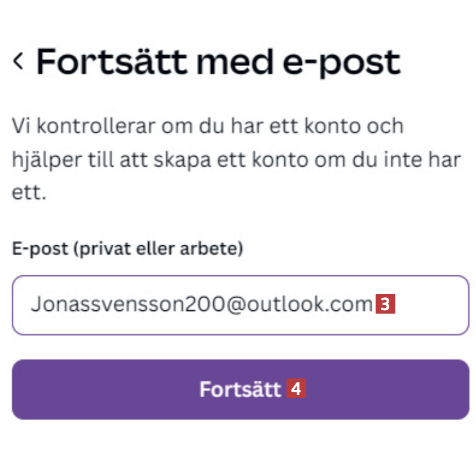Click the line starting "Vi kontrollerar"
This screenshot has height=449, width=476.
[208, 126]
